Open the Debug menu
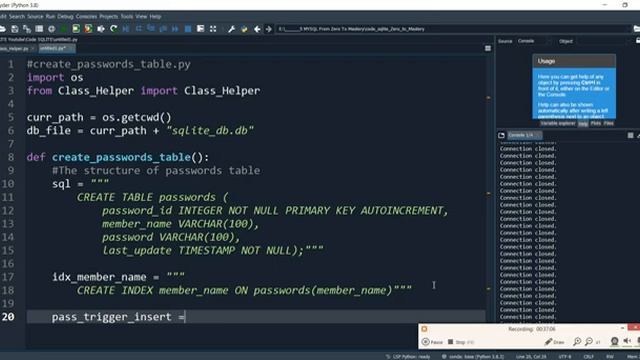Screen dimensions: 640x360 65,16
